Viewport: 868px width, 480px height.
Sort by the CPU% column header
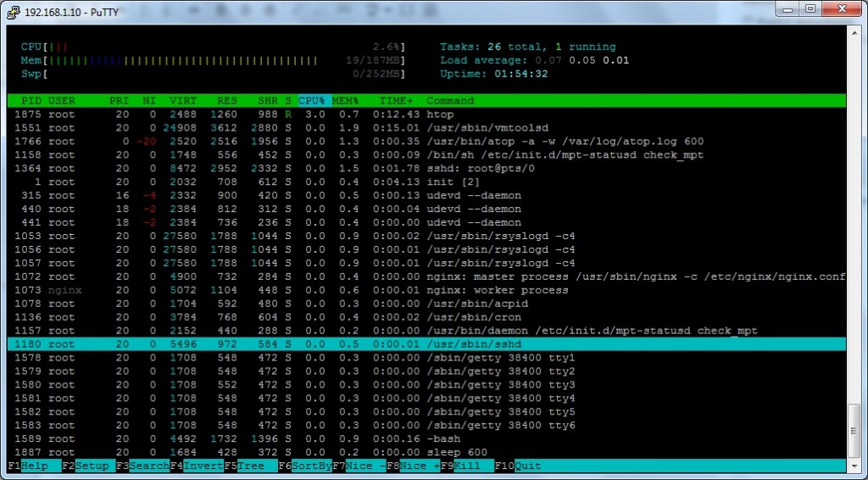click(x=312, y=101)
